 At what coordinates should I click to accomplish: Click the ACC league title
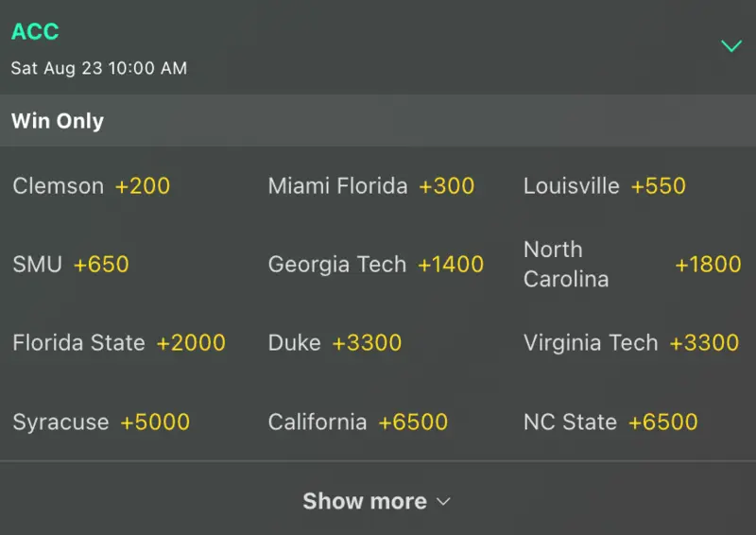(x=35, y=31)
